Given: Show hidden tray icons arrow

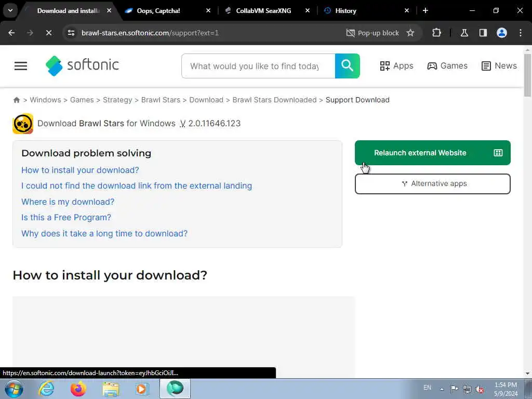Looking at the screenshot, I should point(442,389).
